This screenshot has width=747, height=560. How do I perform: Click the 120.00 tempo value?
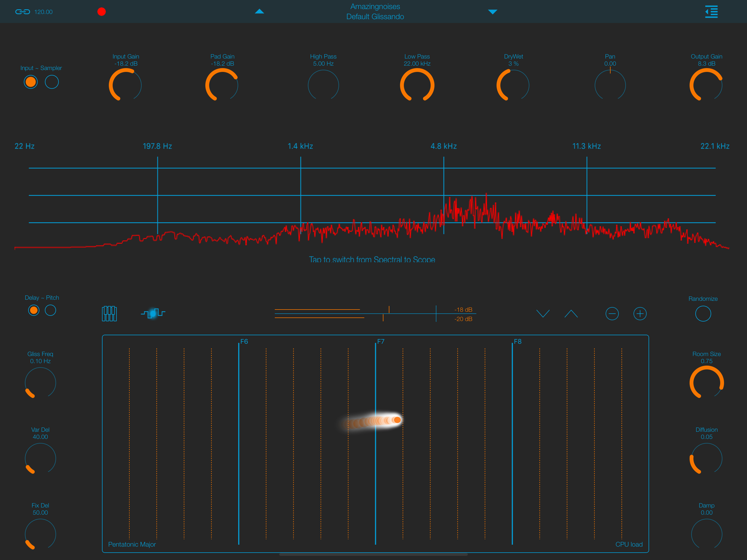(43, 12)
